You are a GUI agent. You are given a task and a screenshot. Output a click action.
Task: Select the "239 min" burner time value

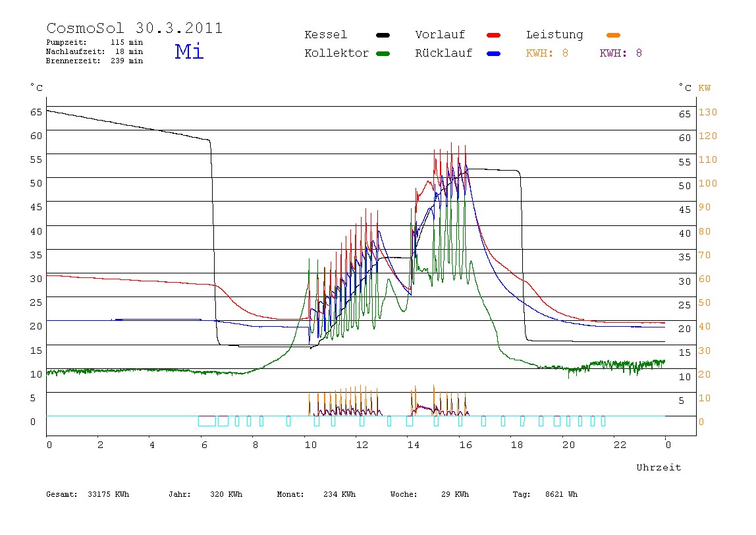pos(127,61)
